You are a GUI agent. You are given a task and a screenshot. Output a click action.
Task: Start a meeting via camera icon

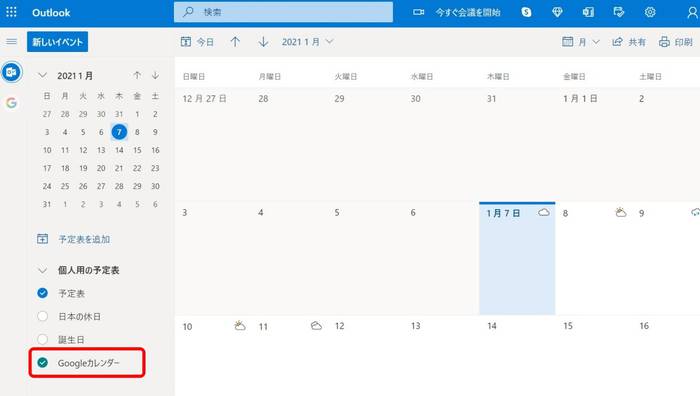418,12
